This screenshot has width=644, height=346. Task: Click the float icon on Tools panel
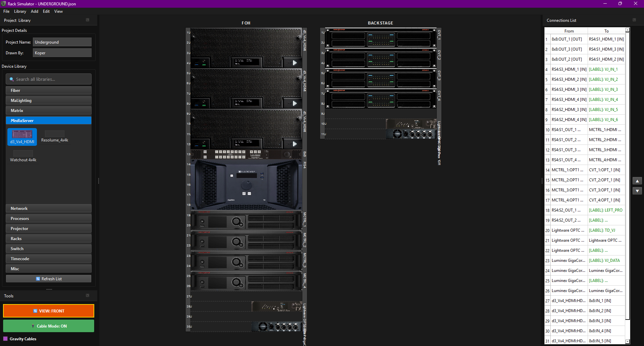[x=88, y=296]
